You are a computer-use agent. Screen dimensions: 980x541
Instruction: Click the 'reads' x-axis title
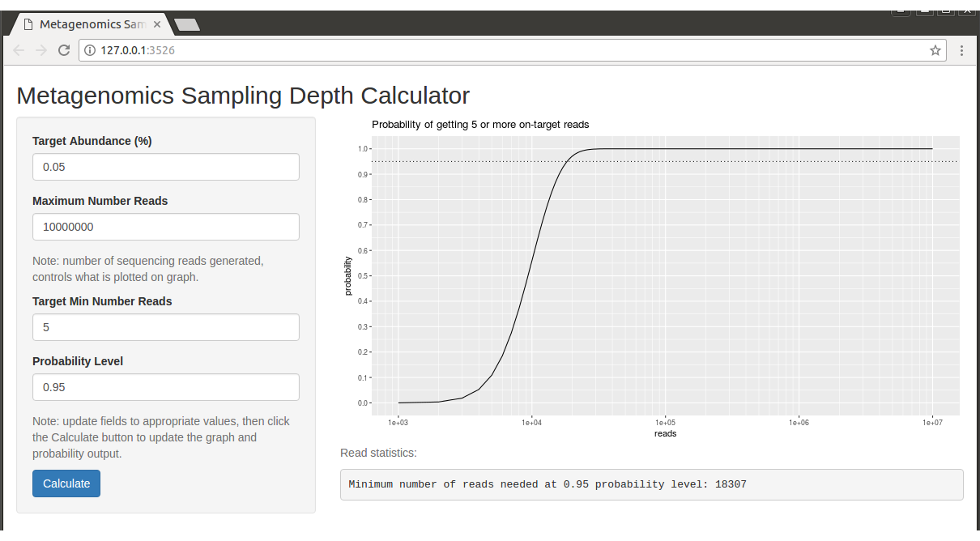(665, 433)
